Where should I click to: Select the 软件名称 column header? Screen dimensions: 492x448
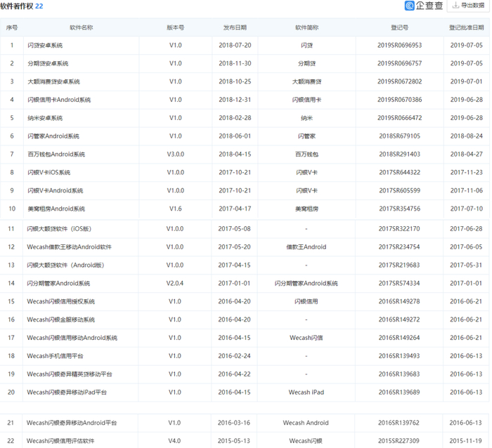[82, 27]
